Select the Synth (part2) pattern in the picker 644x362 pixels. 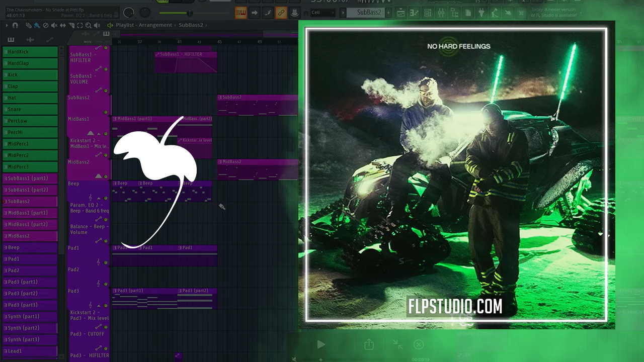tap(30, 328)
